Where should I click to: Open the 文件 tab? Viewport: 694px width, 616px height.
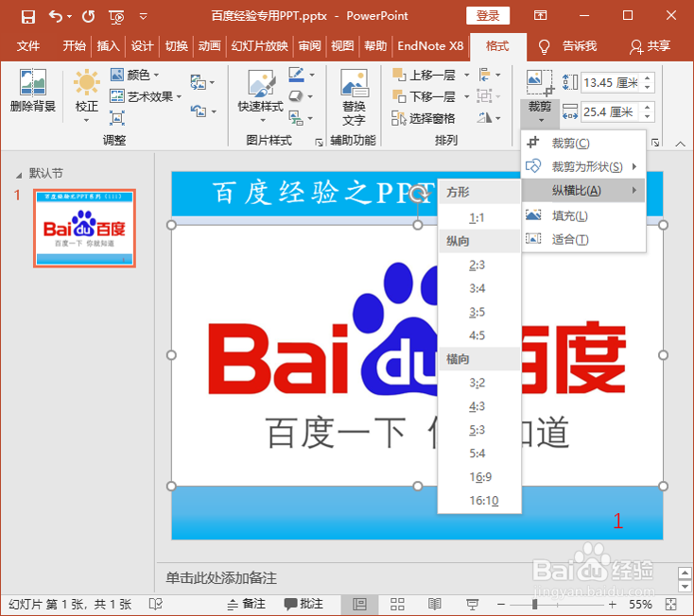coord(28,46)
